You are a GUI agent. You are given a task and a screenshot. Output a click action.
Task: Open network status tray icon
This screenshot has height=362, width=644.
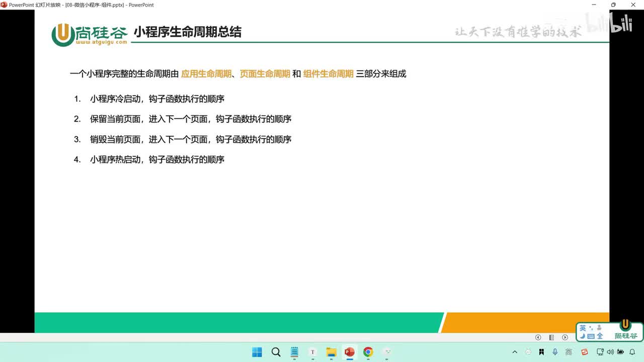pyautogui.click(x=600, y=352)
